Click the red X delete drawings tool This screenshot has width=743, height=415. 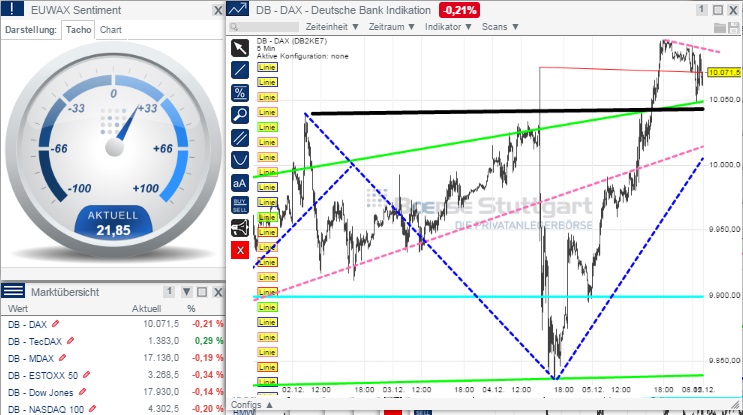240,250
